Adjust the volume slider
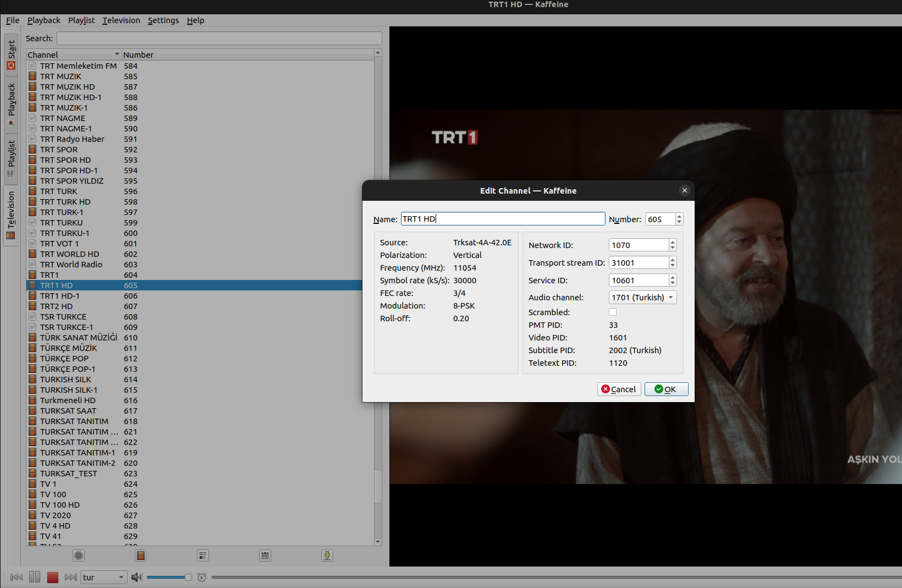This screenshot has width=902, height=588. click(169, 577)
